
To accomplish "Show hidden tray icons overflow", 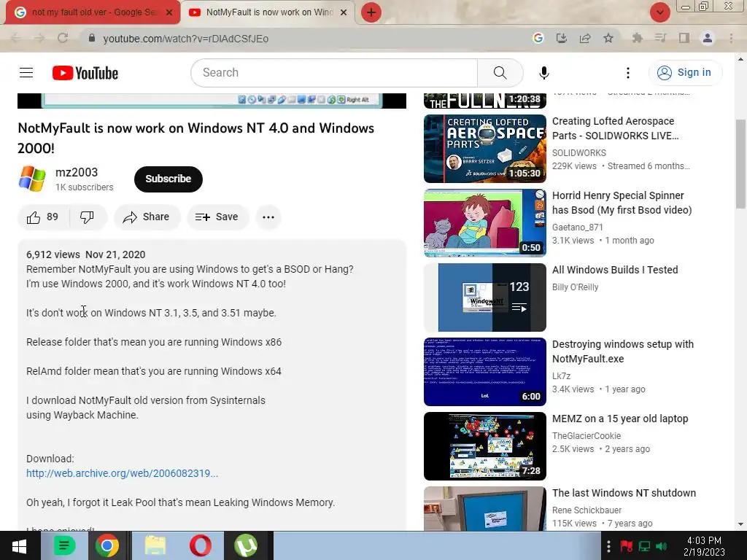I will (x=608, y=546).
